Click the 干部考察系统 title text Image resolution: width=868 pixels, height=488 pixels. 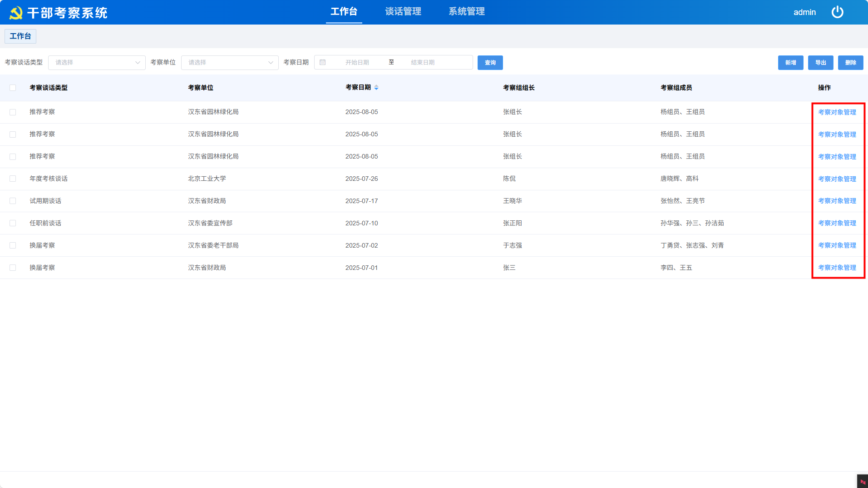click(67, 13)
